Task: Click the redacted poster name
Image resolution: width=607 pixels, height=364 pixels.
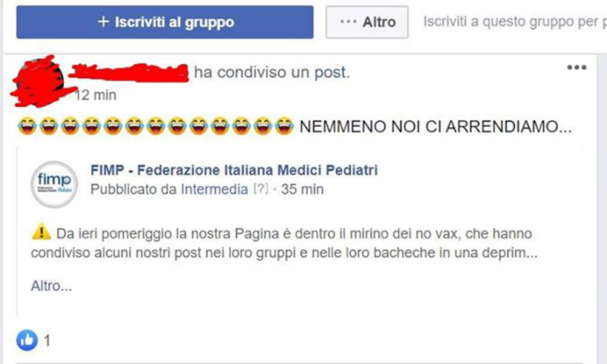Action: point(129,73)
